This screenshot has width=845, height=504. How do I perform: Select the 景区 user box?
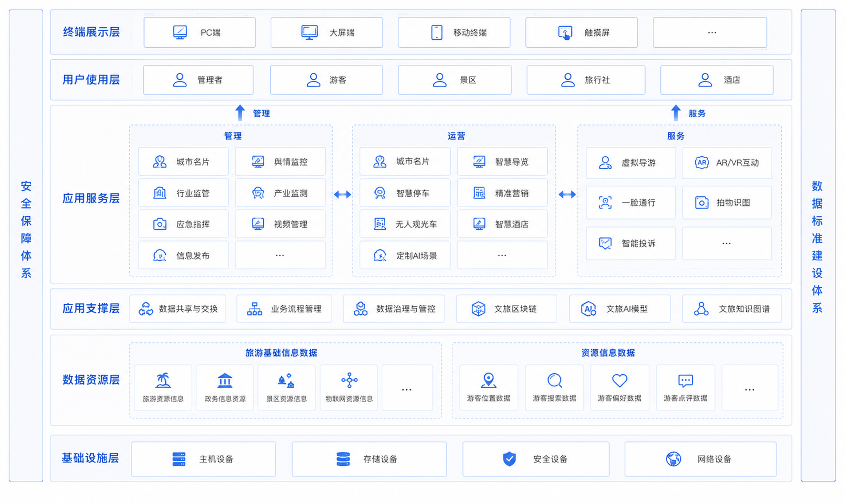(x=455, y=80)
